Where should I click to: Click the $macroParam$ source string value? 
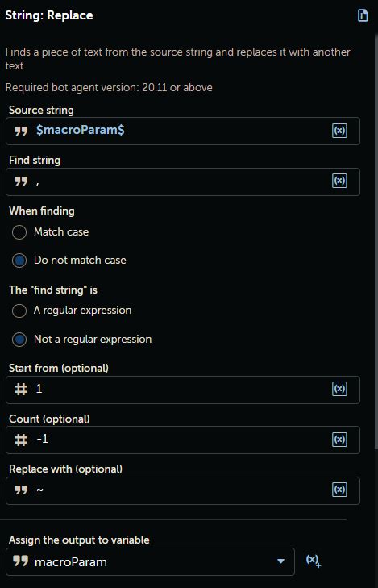tap(80, 130)
